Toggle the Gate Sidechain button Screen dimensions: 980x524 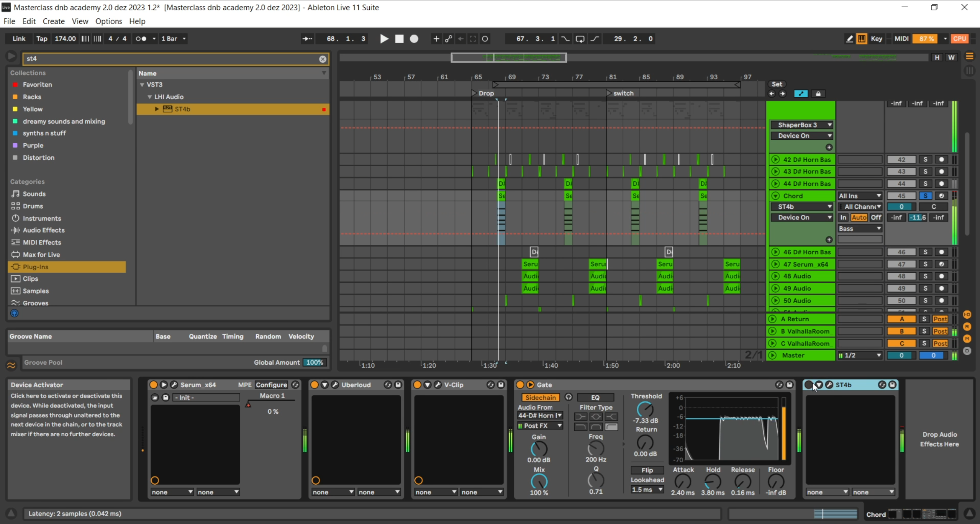click(540, 398)
